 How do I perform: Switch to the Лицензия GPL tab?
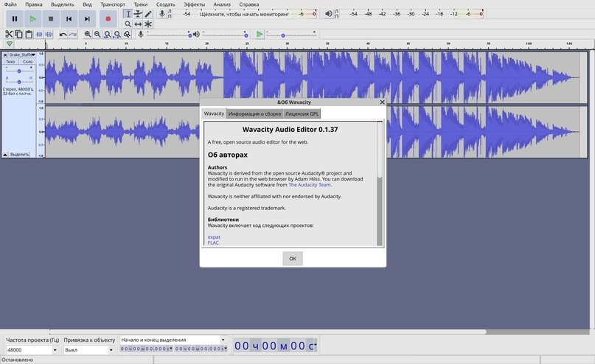click(x=302, y=113)
